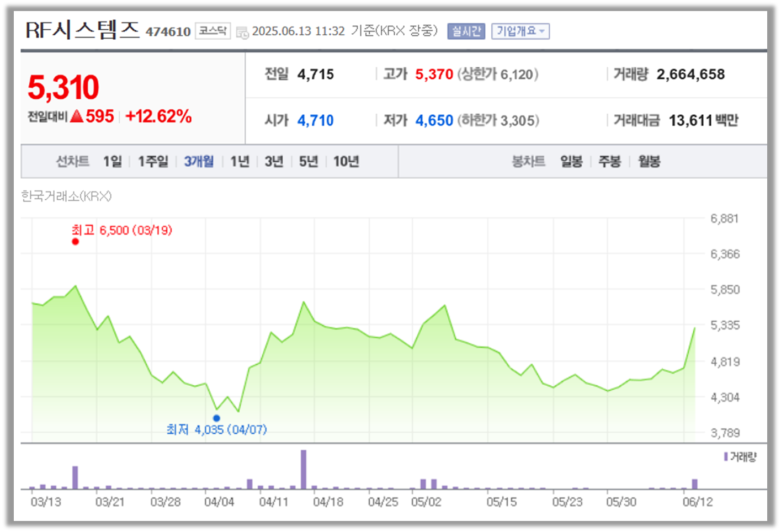This screenshot has width=781, height=532.
Task: Click the calendar icon next to the date
Action: [x=242, y=33]
